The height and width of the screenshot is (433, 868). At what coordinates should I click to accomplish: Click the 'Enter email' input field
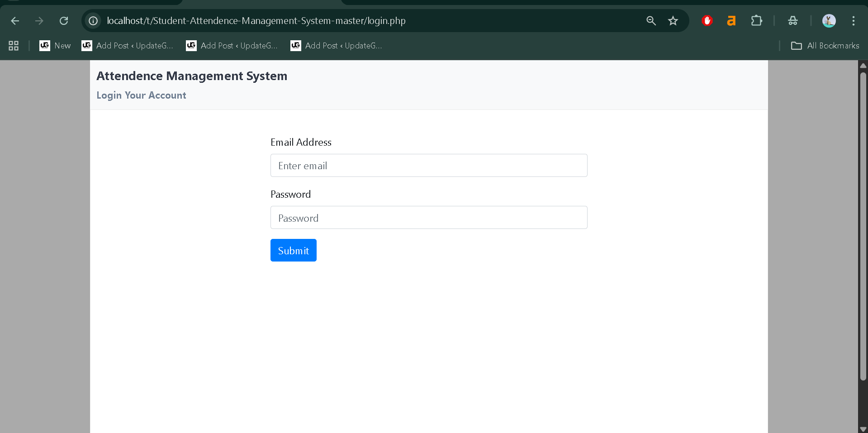[428, 165]
